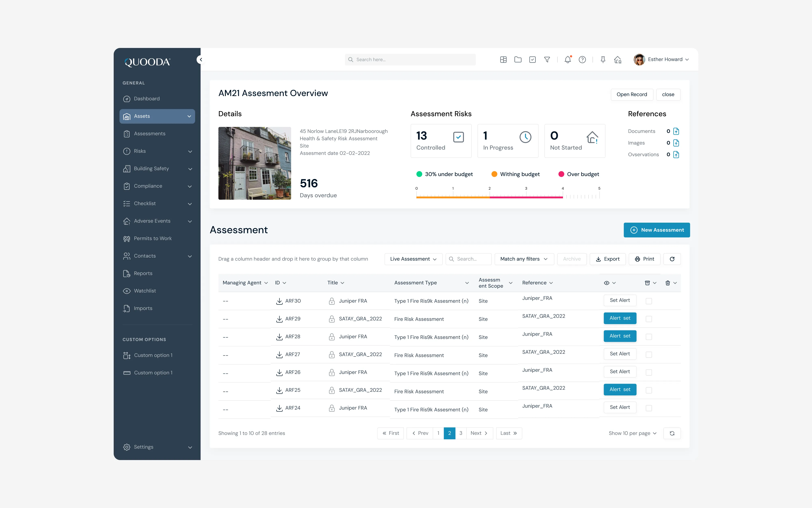Viewport: 812px width, 508px height.
Task: Click the pink Over budget dot
Action: (561, 174)
